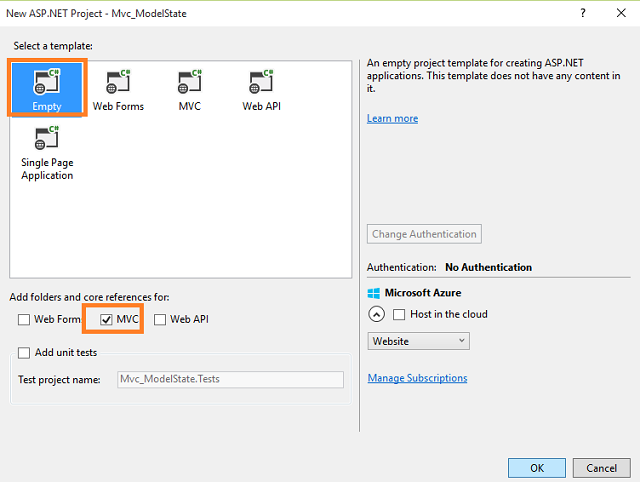
Task: Pick the Single Page Application template
Action: pyautogui.click(x=47, y=153)
